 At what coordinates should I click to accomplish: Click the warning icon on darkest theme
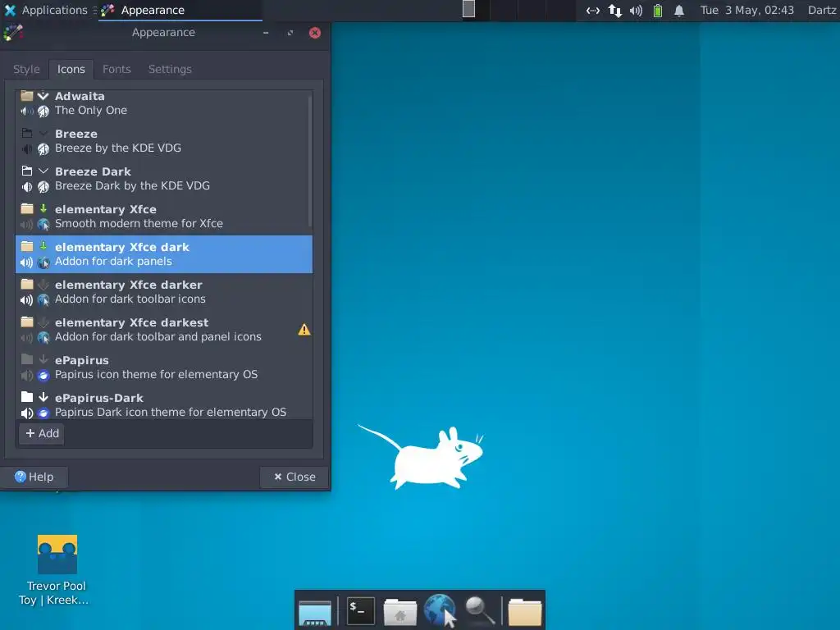304,330
